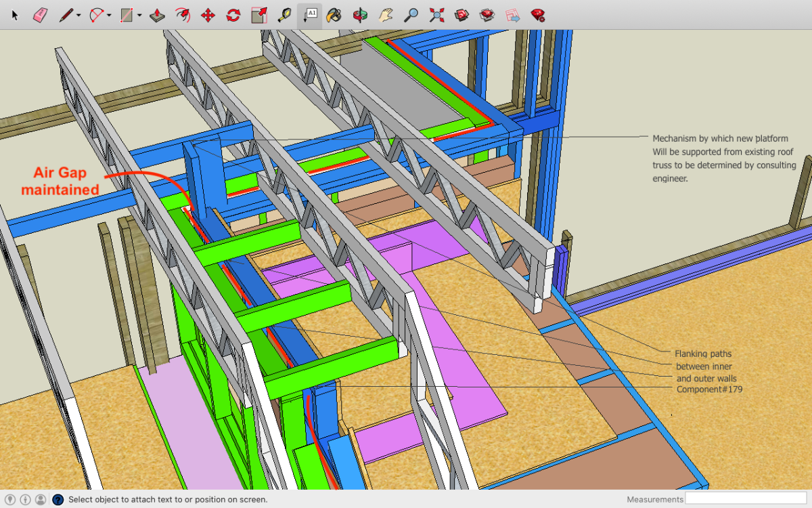Pick the Eraser tool
The height and width of the screenshot is (508, 812).
tap(40, 14)
